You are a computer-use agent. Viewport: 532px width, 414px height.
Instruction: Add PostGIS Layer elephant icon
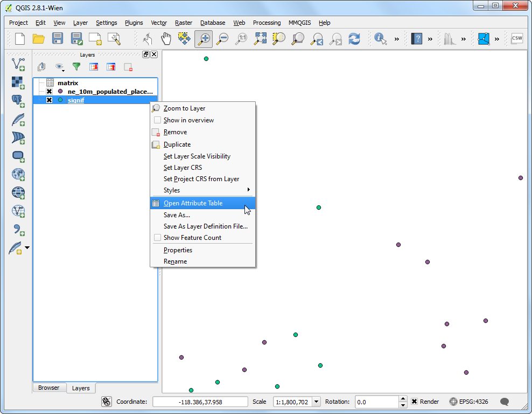(x=18, y=101)
